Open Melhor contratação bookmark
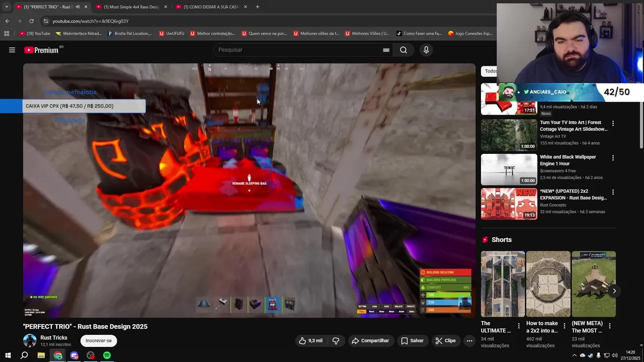 pyautogui.click(x=212, y=34)
